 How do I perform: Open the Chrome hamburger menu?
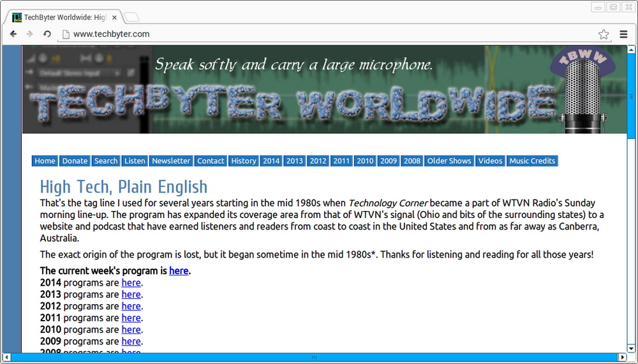pyautogui.click(x=623, y=34)
